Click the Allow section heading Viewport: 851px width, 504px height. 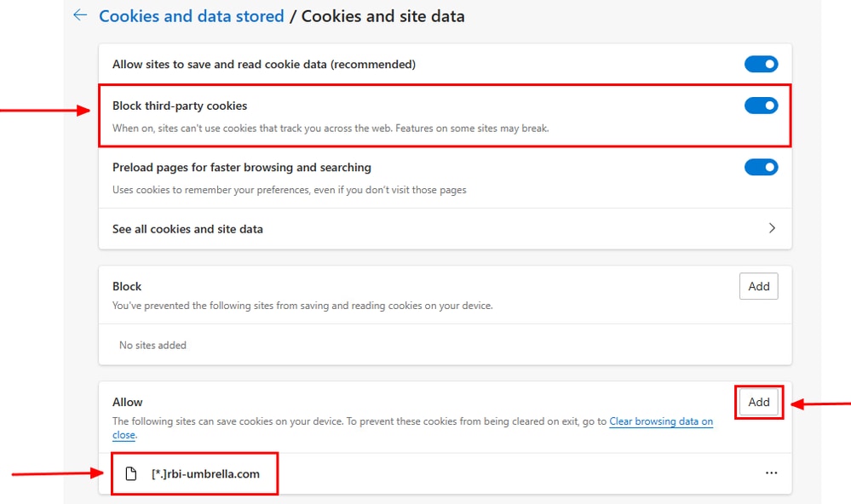tap(128, 402)
